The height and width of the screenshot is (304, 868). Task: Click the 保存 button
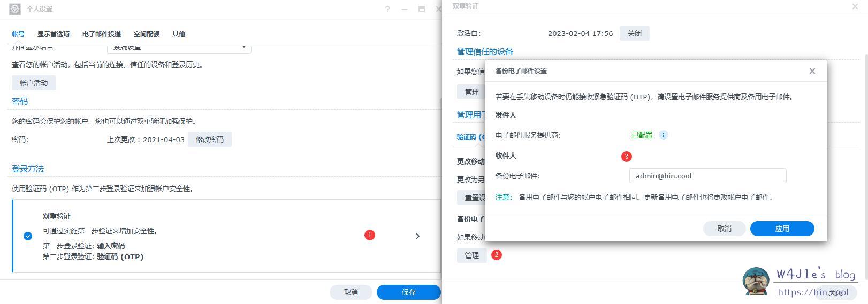click(409, 292)
